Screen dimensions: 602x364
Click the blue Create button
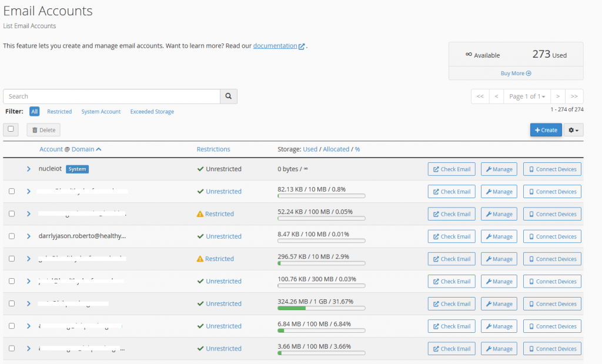click(546, 130)
